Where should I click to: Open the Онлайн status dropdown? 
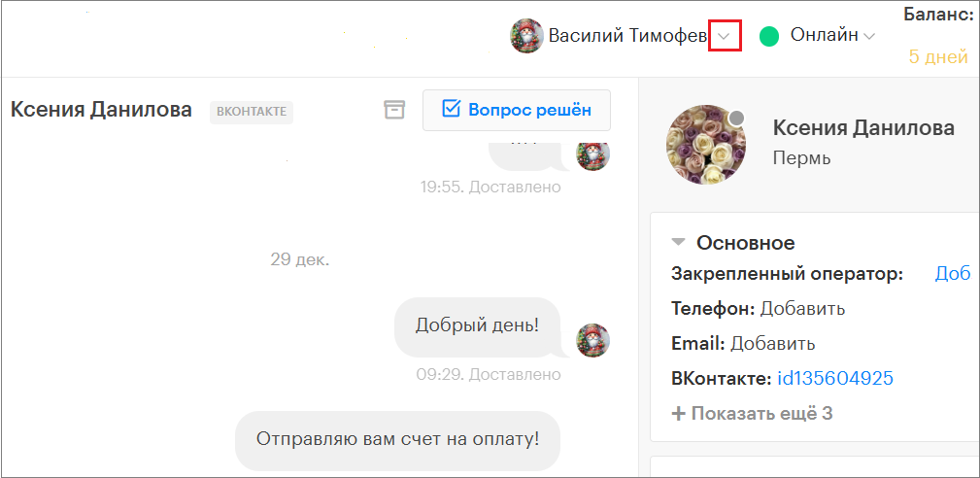tap(869, 36)
